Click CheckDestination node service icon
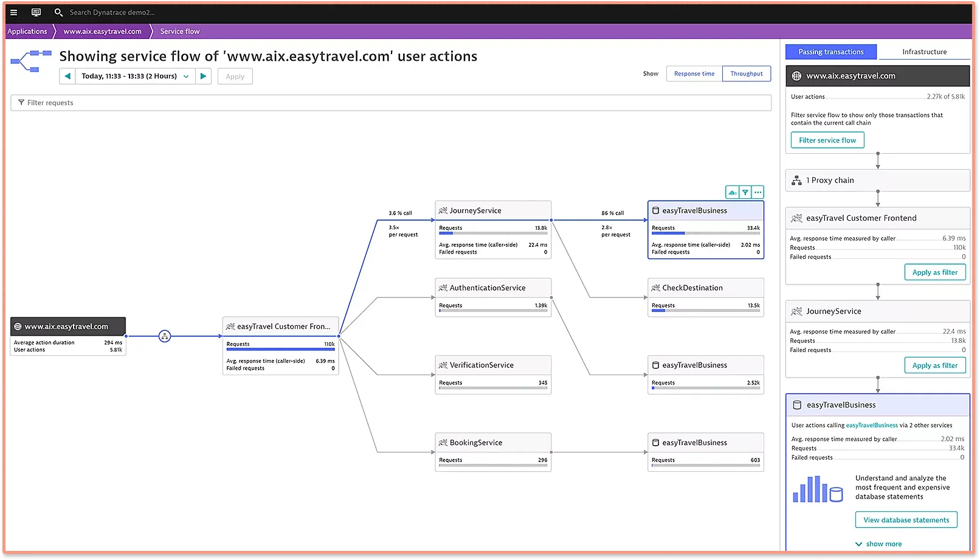Image resolution: width=980 pixels, height=560 pixels. pyautogui.click(x=656, y=288)
